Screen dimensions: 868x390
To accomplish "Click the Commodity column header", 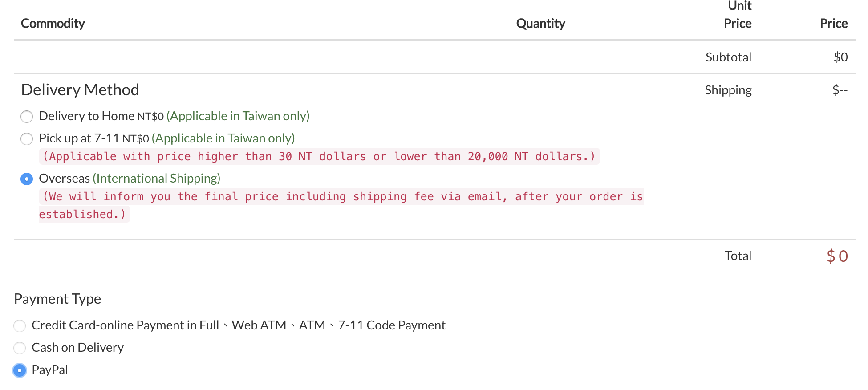I will point(53,24).
